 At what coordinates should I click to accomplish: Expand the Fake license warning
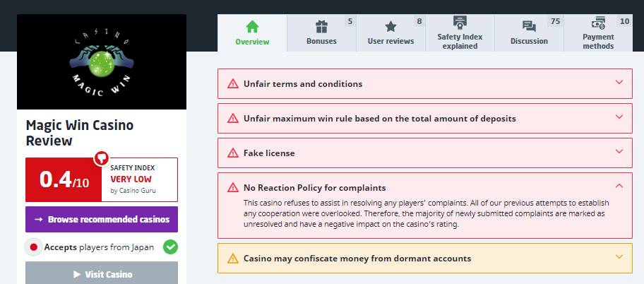tap(619, 152)
